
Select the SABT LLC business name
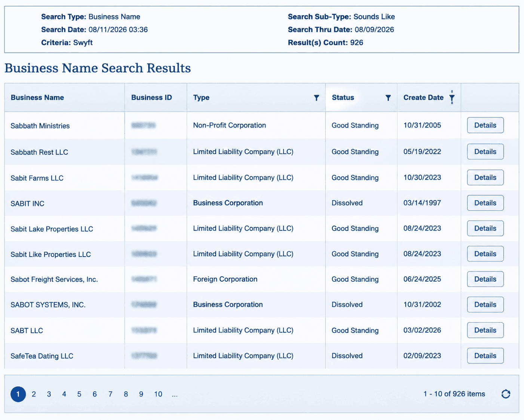point(27,331)
